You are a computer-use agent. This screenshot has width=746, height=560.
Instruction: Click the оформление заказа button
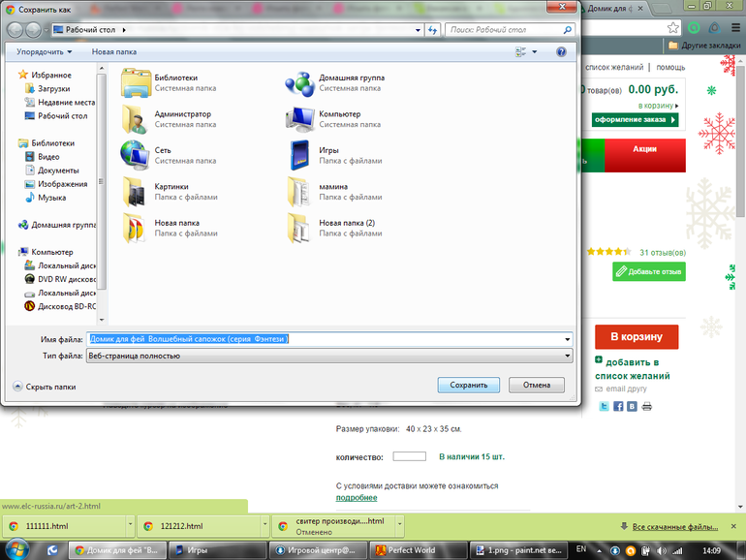(x=635, y=120)
